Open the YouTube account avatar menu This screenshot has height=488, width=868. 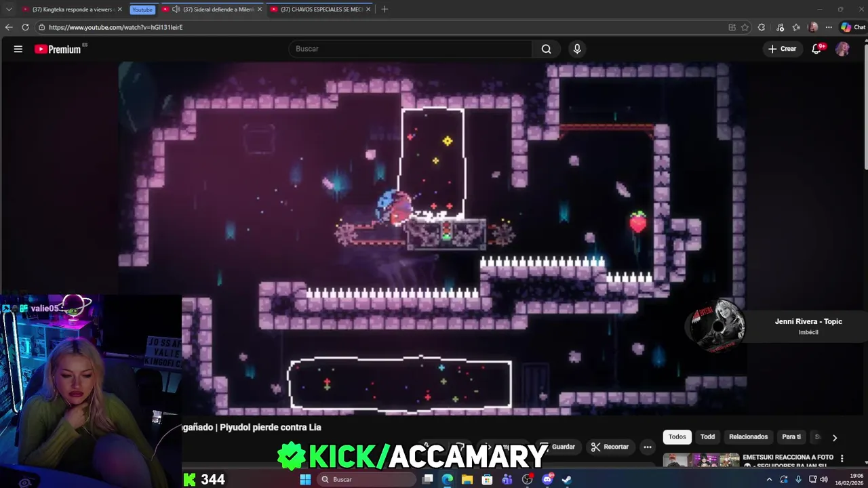pos(842,49)
